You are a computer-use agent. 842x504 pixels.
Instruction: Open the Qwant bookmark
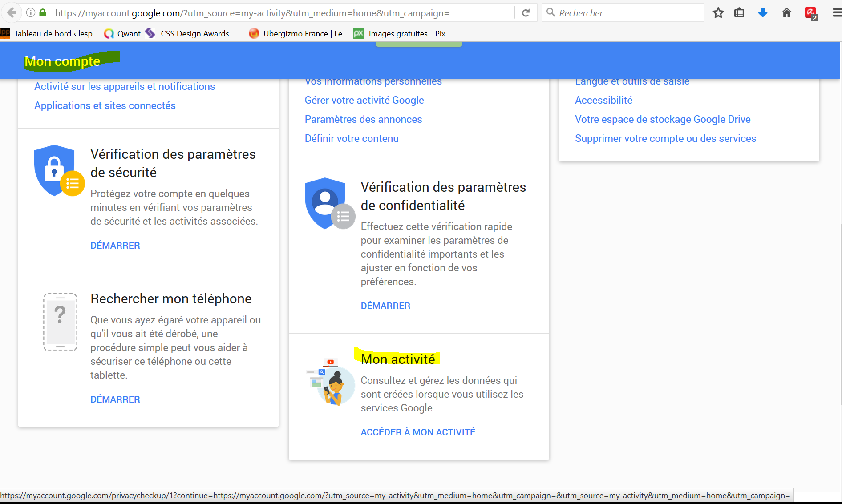coord(122,34)
